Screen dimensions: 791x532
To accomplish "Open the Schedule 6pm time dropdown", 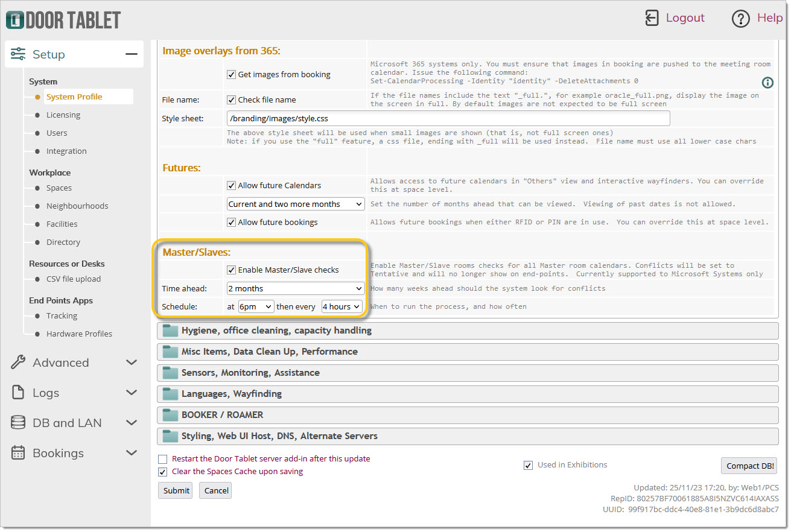I will 256,307.
